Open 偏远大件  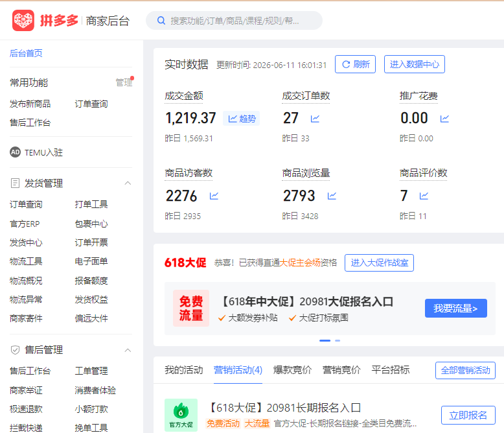(91, 318)
